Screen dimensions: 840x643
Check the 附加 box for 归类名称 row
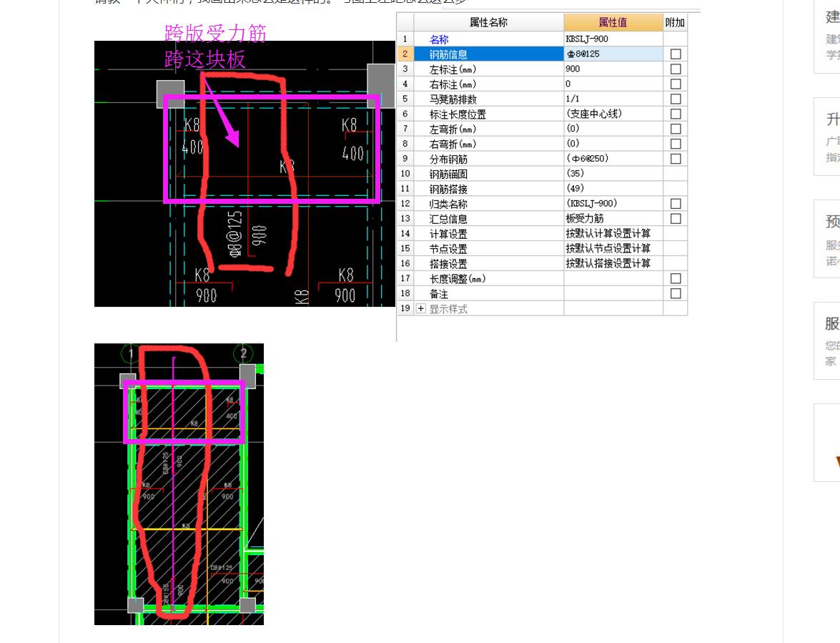tap(676, 204)
